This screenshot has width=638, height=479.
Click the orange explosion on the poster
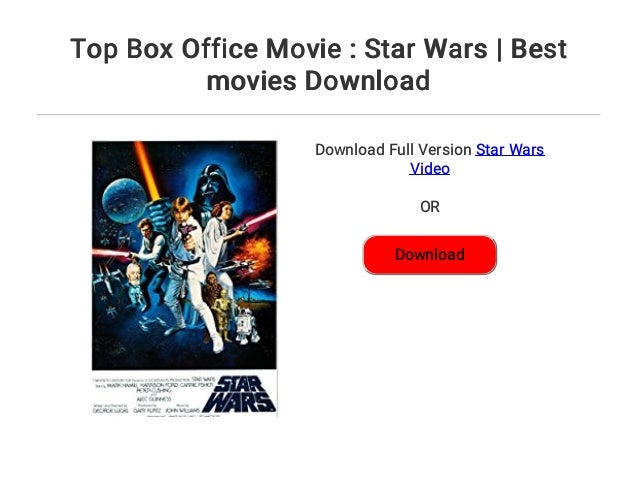[x=256, y=252]
